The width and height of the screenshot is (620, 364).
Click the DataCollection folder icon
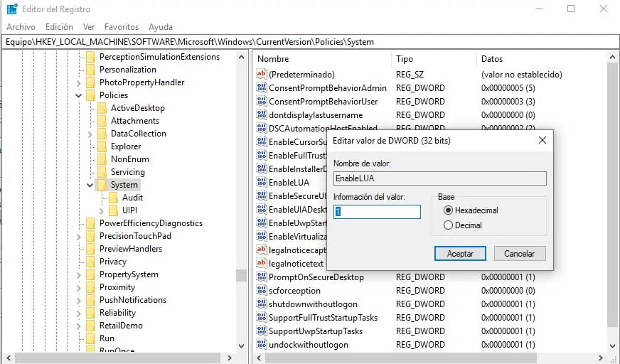(102, 134)
